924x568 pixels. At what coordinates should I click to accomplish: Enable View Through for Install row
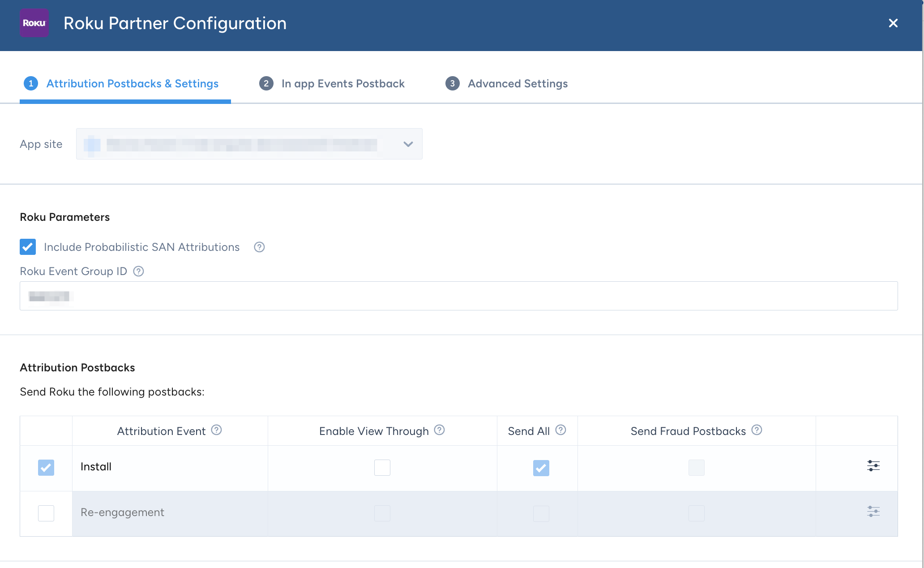(x=382, y=468)
